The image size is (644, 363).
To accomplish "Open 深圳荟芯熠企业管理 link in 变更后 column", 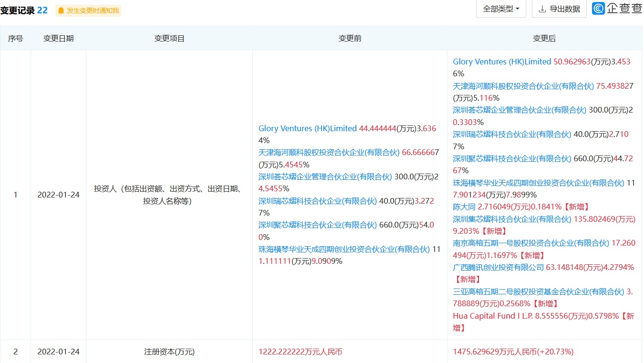I will 519,110.
